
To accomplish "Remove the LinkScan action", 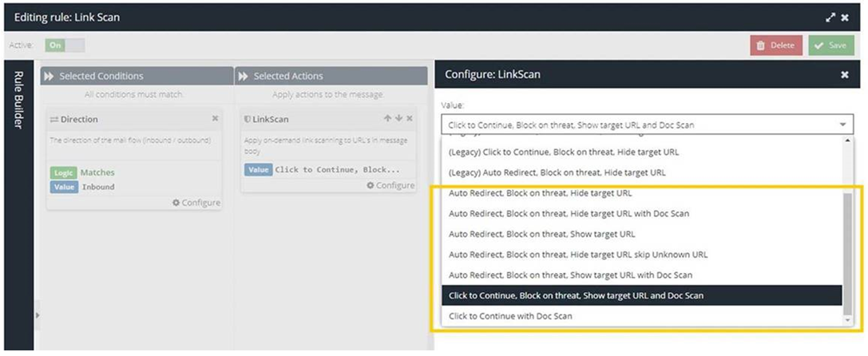I will 410,118.
